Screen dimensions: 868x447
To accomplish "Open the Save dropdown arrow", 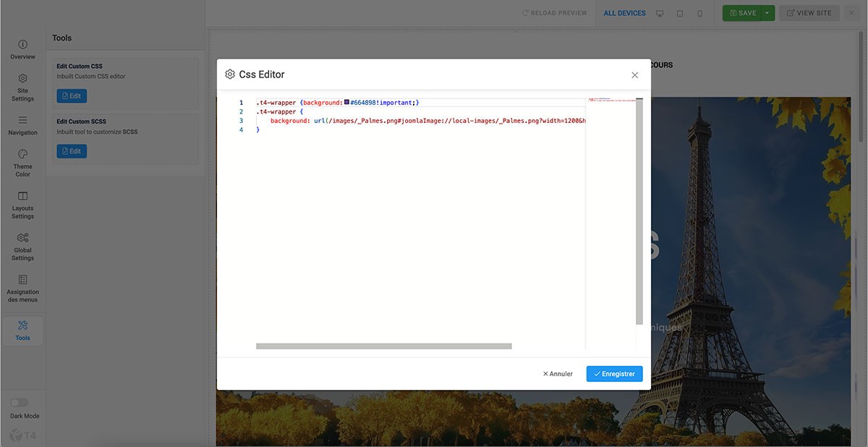I will pos(767,13).
